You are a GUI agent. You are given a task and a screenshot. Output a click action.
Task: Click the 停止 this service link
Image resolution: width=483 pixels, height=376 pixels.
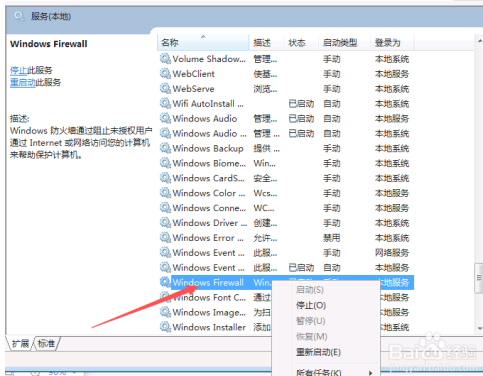coord(18,70)
